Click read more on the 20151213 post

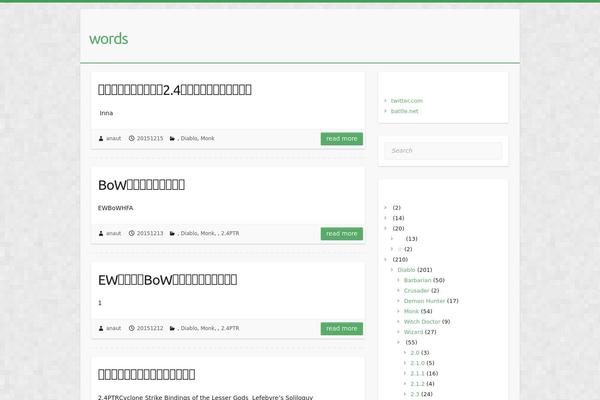coord(342,233)
